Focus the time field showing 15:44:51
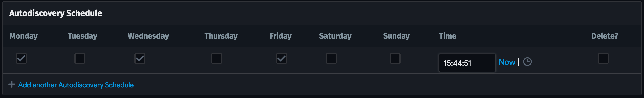The image size is (644, 98). tap(467, 63)
